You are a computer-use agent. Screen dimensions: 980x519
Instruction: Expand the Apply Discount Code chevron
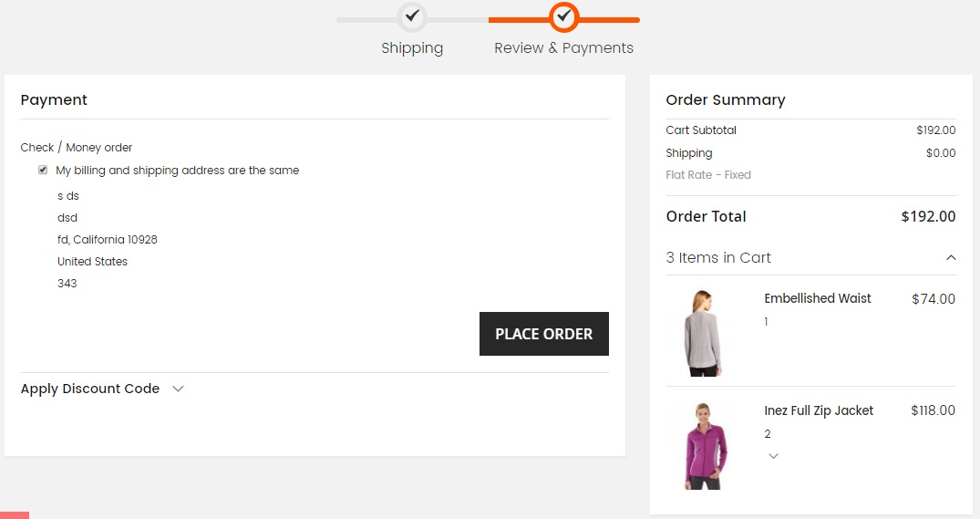pyautogui.click(x=178, y=389)
